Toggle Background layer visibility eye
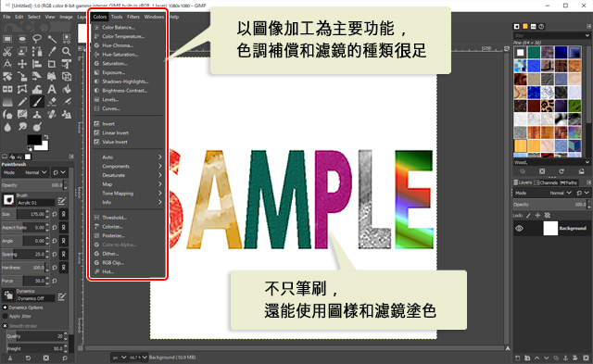593x364 pixels. tap(520, 228)
